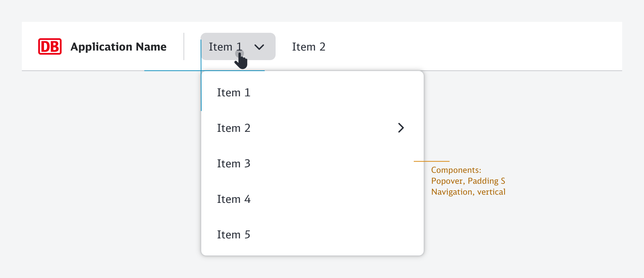Select Item 4 in the popover menu

pyautogui.click(x=234, y=199)
